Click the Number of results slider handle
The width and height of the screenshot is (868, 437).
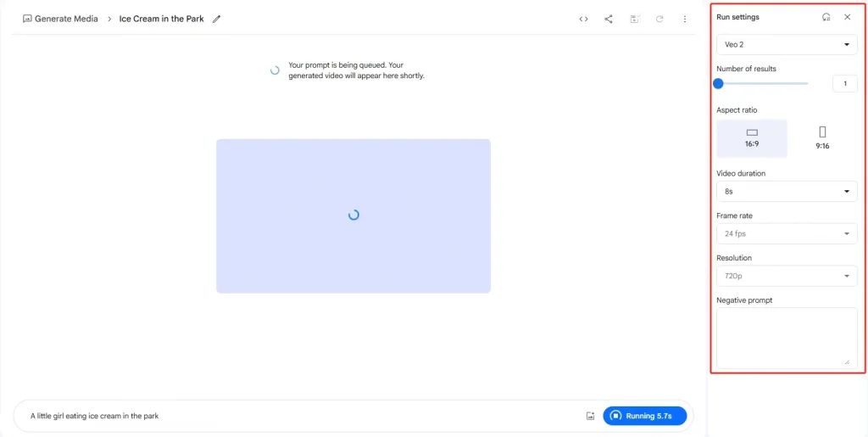[719, 83]
